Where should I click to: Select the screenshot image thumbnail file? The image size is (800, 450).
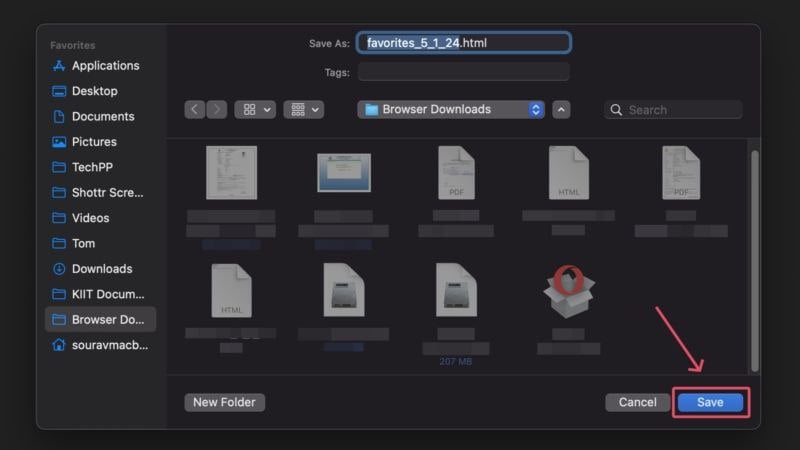(x=344, y=172)
